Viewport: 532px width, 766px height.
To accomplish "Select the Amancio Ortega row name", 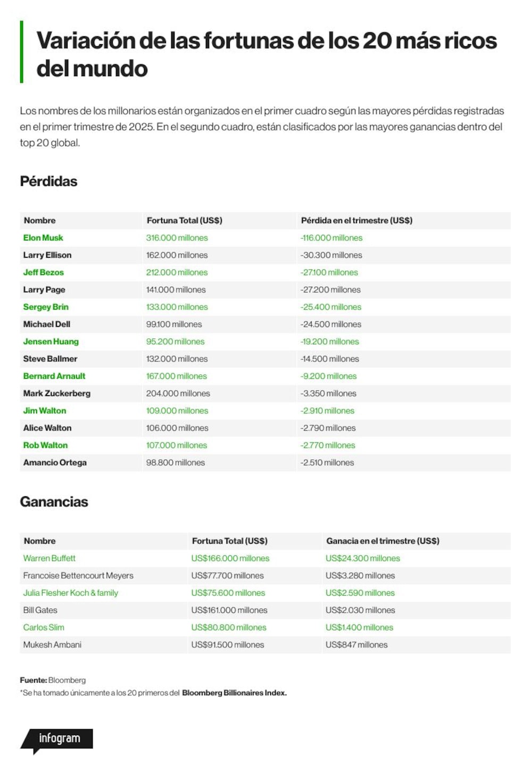I will (x=55, y=462).
